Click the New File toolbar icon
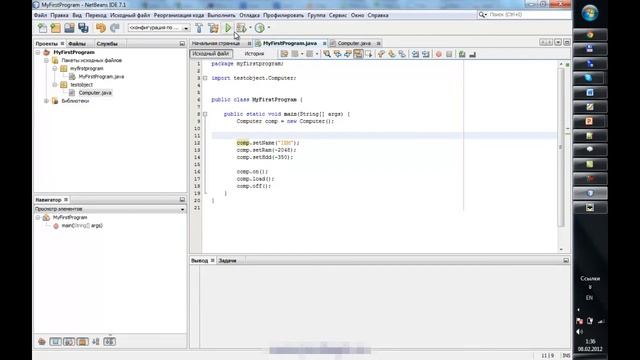This screenshot has height=360, width=640. [x=42, y=28]
